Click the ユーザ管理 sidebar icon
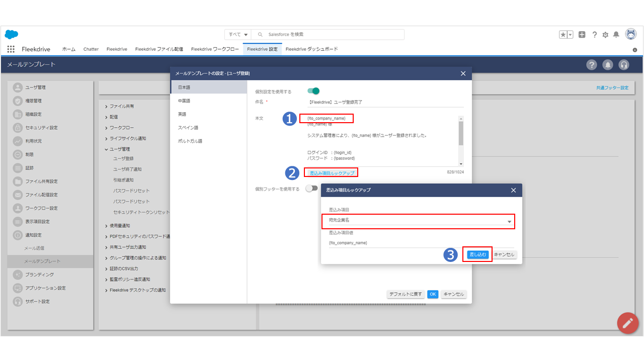 pos(18,87)
